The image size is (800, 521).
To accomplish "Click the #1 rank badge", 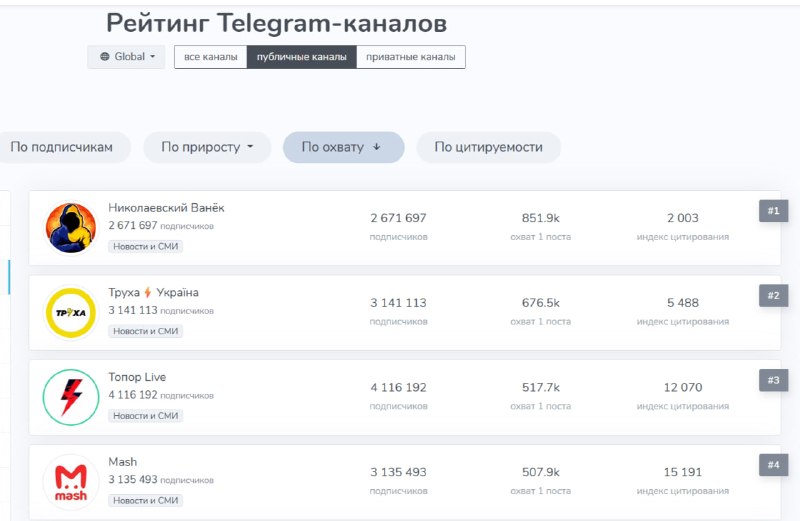I will 773,211.
